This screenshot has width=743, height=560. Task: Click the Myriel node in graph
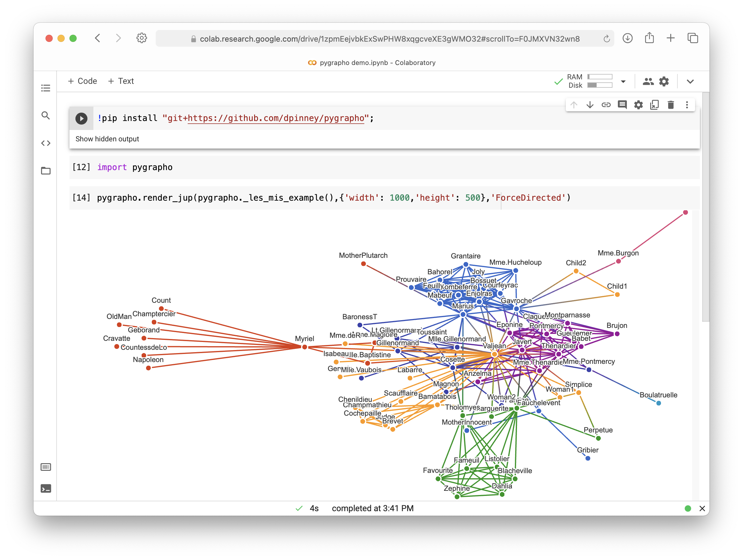coord(305,347)
